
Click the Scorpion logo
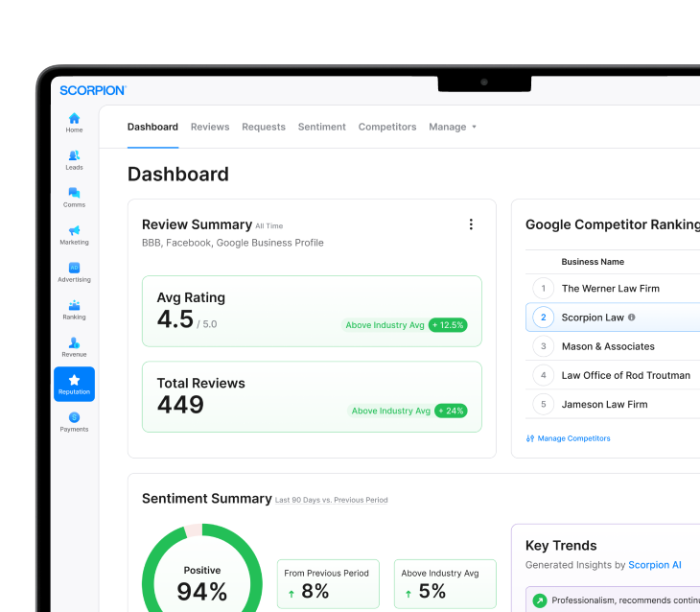pos(92,90)
